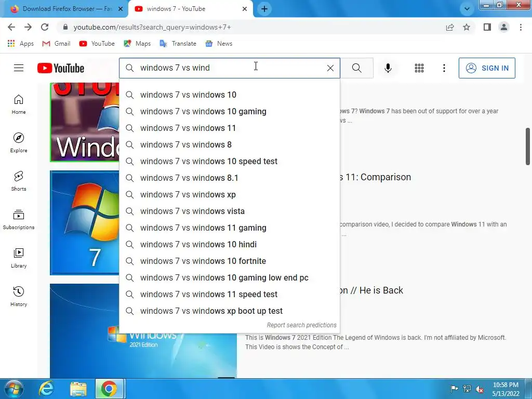Bookmark this page with the star
Image resolution: width=532 pixels, height=399 pixels.
tap(467, 27)
